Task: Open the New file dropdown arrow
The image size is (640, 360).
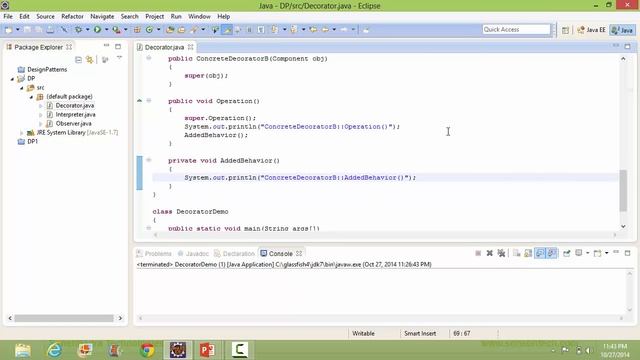Action: (18, 29)
